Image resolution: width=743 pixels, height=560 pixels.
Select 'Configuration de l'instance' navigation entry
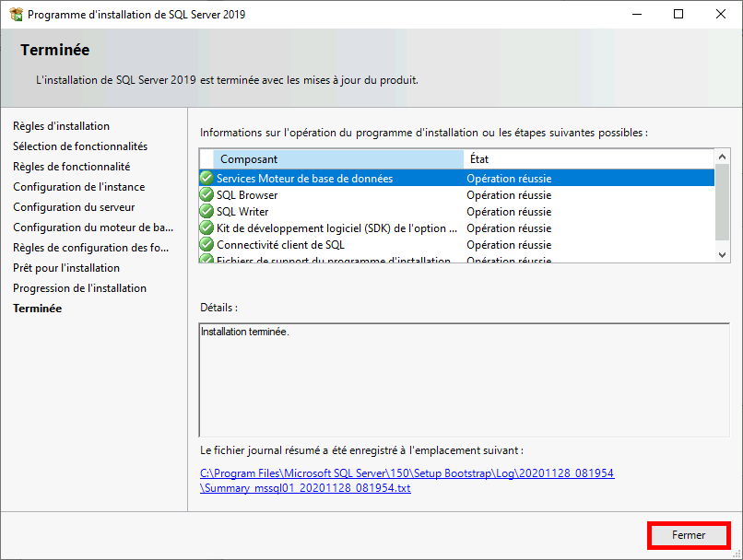click(x=79, y=187)
